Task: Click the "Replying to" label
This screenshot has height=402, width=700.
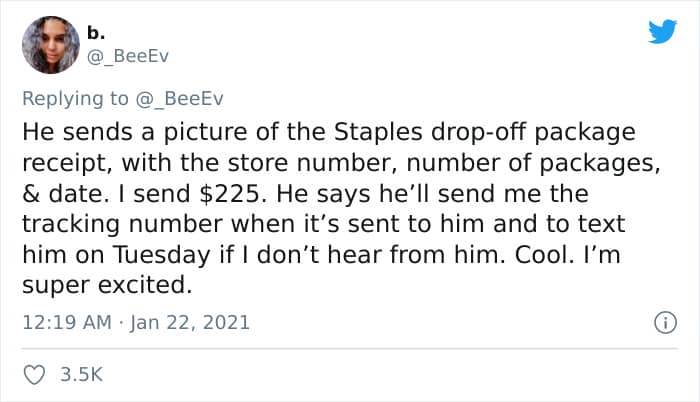Action: [76, 98]
